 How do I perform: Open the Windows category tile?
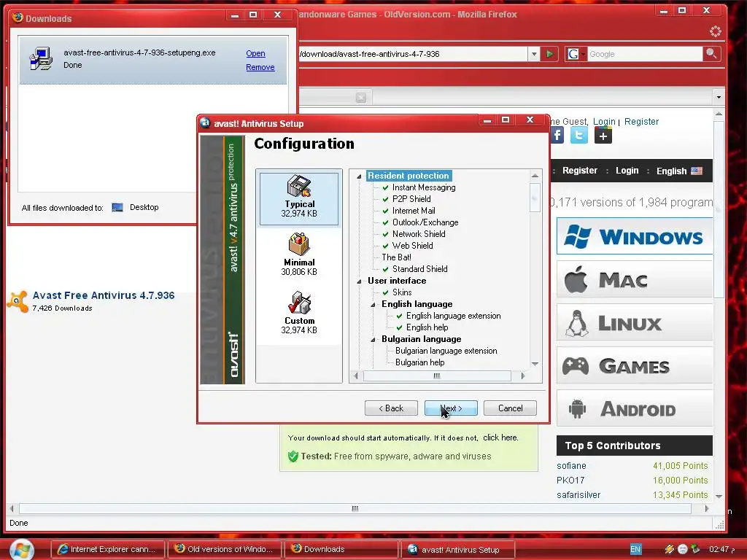(x=634, y=236)
